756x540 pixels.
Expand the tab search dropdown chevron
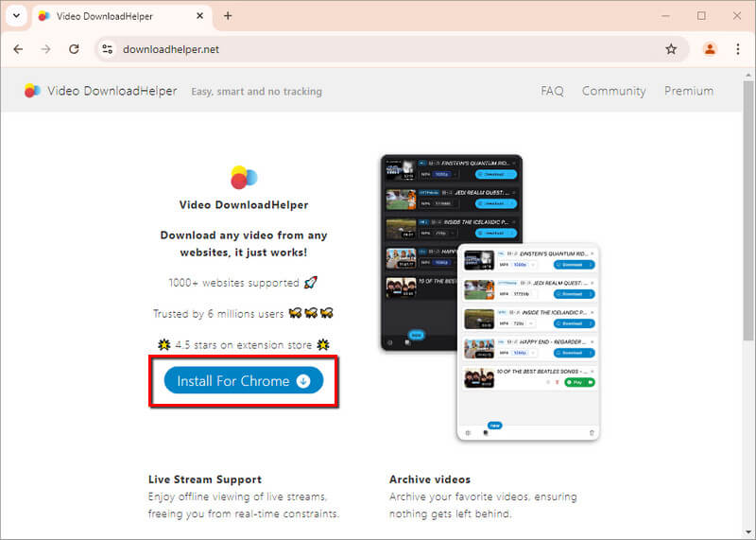tap(16, 16)
